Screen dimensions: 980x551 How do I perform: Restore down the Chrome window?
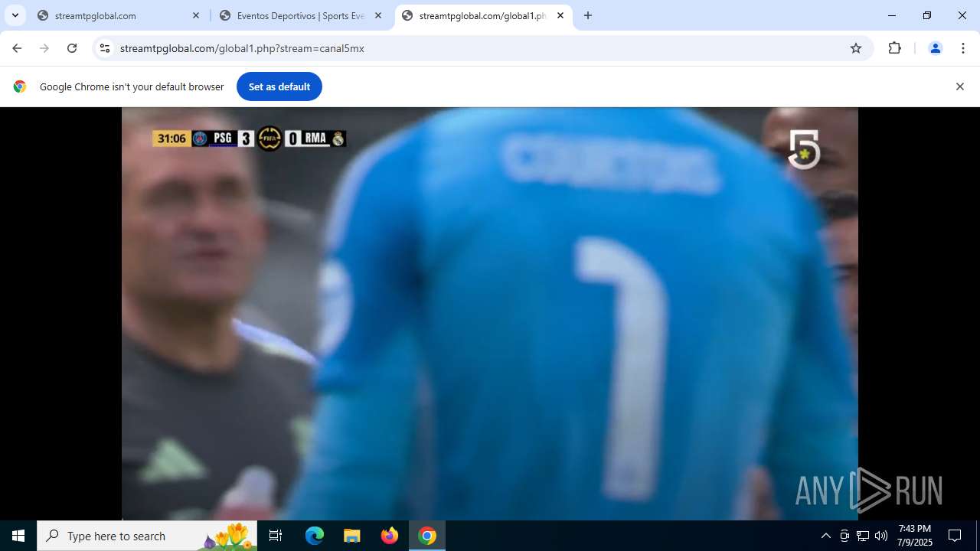[927, 15]
